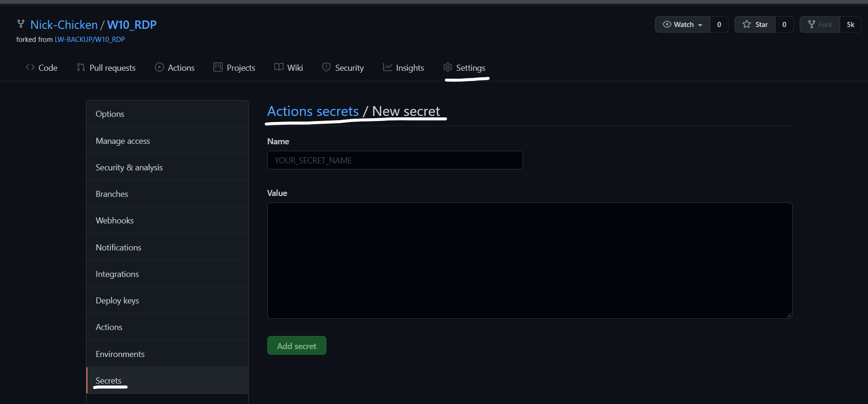
Task: Open the Pull requests tab
Action: click(106, 67)
